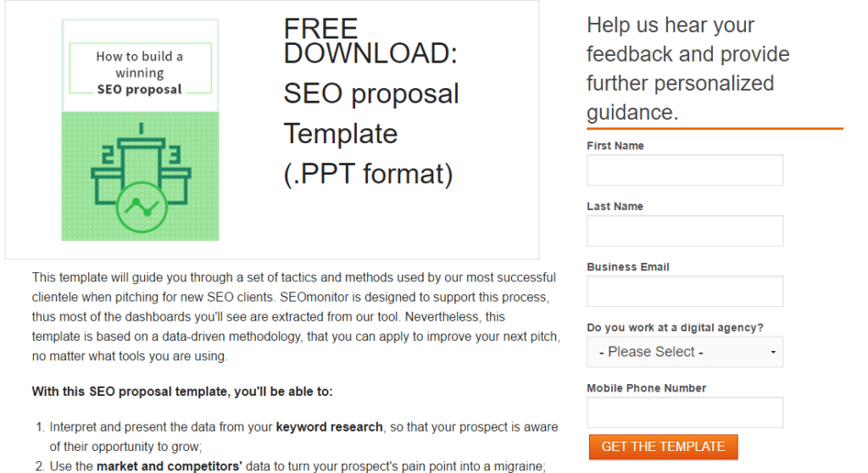Click the Mobile Phone Number field
Image resolution: width=868 pixels, height=473 pixels.
coord(685,412)
